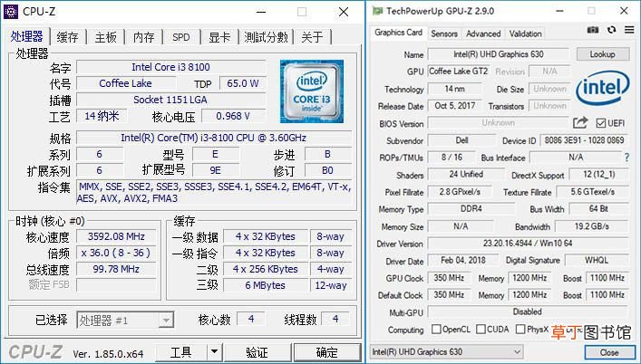Viewport: 641px width, 364px height.
Task: Click the 0.968 V core voltage value
Action: point(233,116)
